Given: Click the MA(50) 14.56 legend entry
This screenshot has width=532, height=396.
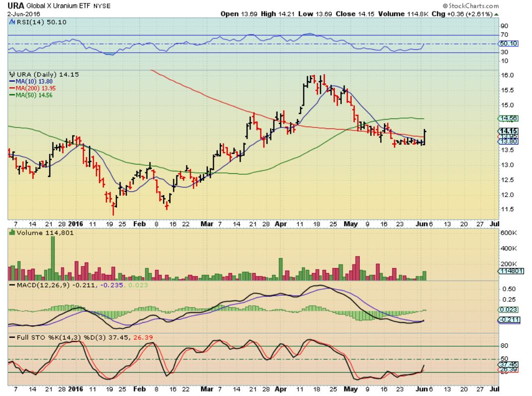Looking at the screenshot, I should 34,95.
